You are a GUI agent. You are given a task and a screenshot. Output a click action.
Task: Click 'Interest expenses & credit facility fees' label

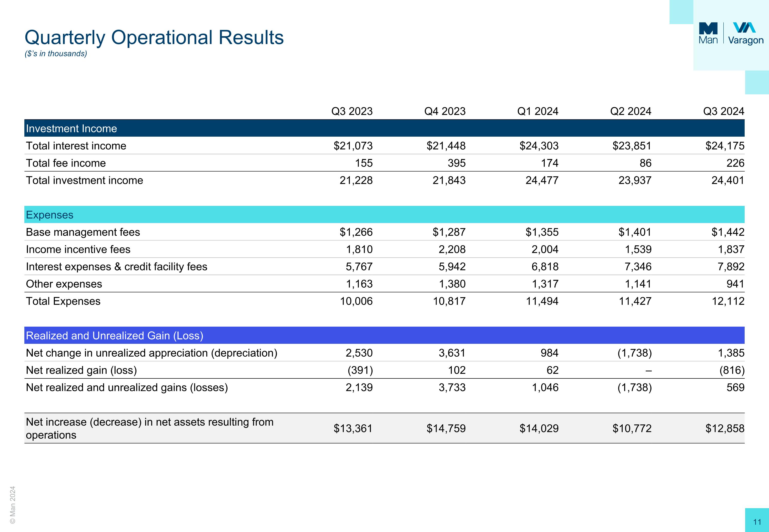pos(117,267)
